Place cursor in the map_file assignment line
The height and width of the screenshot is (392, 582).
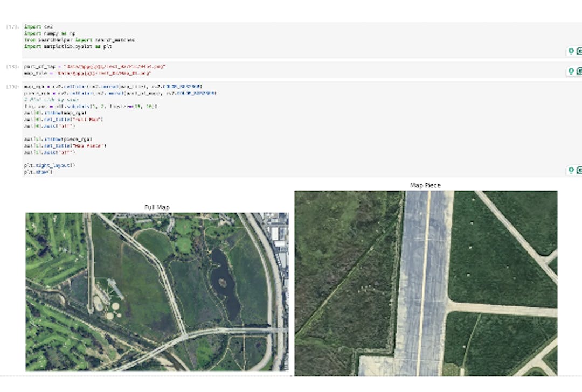[87, 73]
